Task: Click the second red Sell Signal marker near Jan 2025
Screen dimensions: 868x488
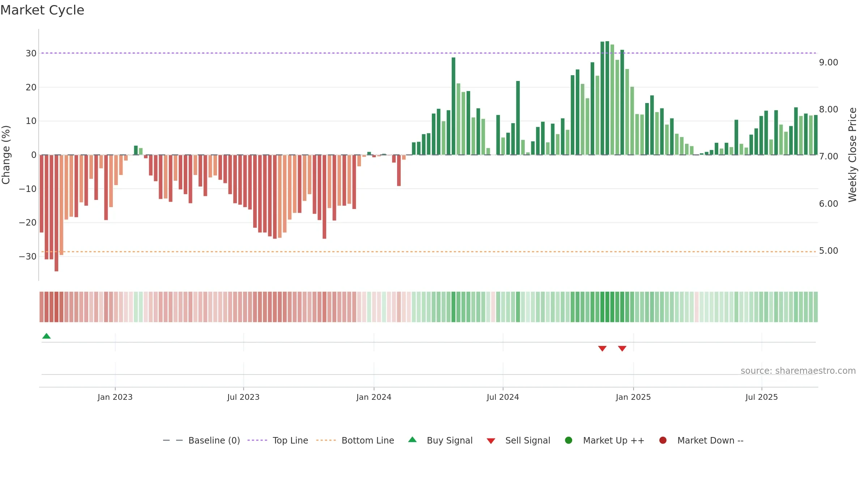Action: coord(622,348)
